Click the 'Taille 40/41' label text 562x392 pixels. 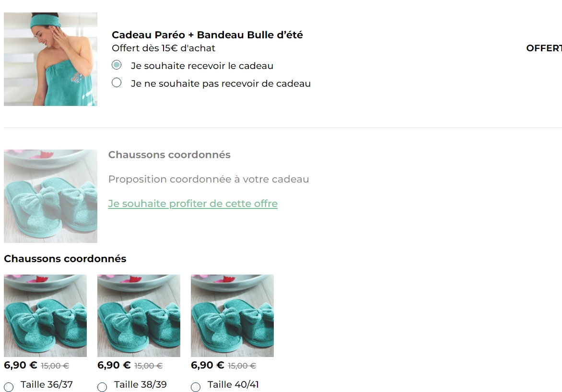233,384
